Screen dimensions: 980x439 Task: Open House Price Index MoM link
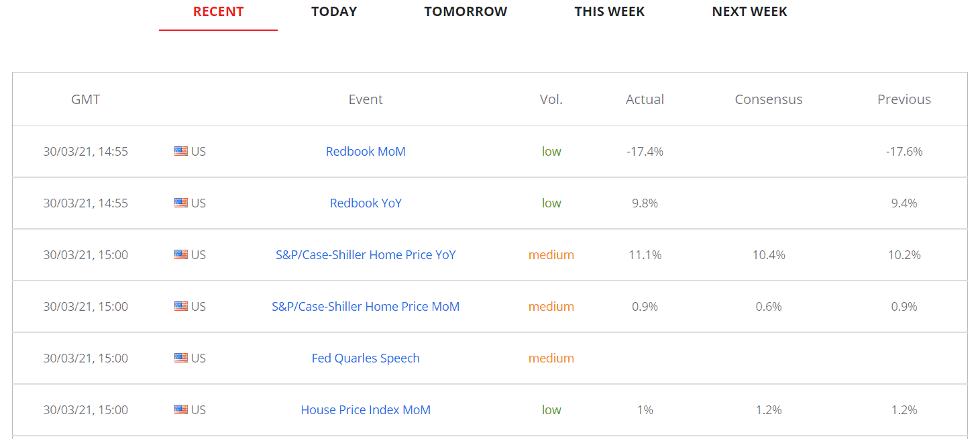(366, 410)
